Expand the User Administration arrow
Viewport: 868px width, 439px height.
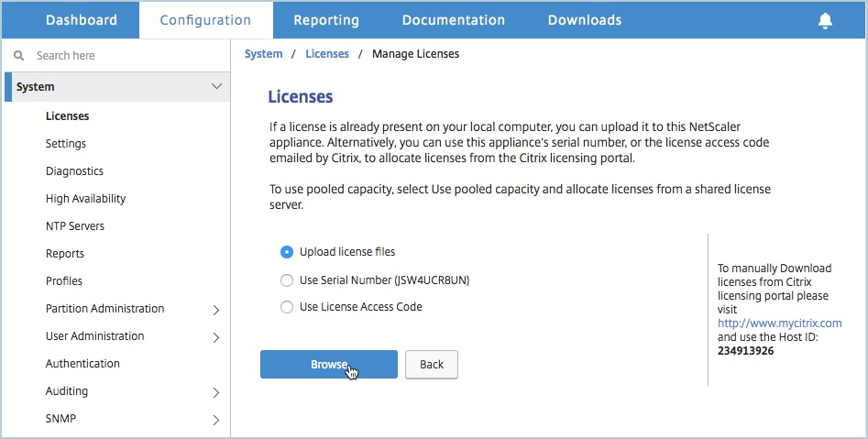tap(216, 337)
